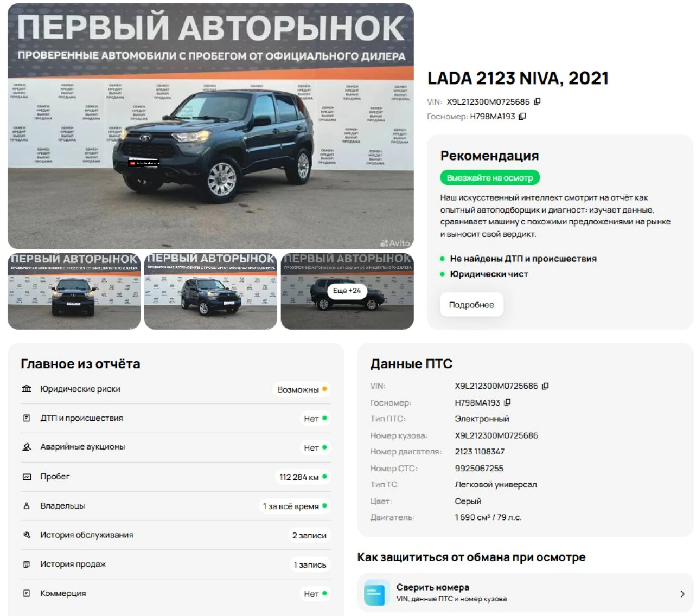This screenshot has width=696, height=616.
Task: Open the ДТП и происшествия row
Action: tap(176, 418)
